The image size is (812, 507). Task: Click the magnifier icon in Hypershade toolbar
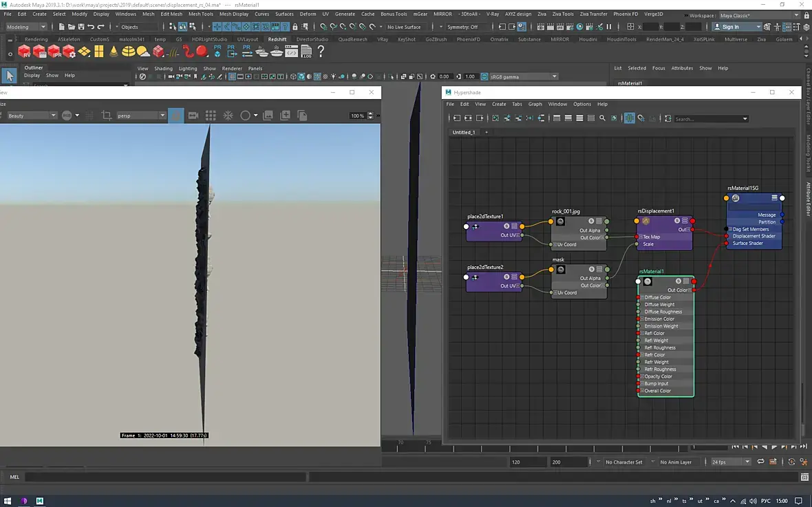602,118
